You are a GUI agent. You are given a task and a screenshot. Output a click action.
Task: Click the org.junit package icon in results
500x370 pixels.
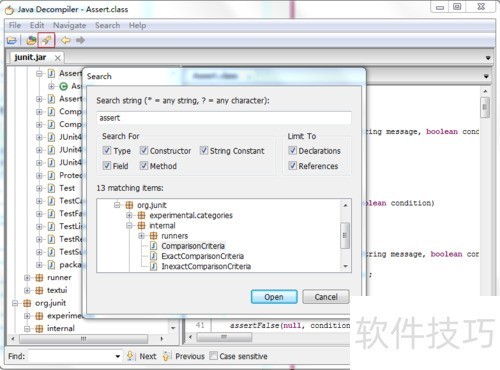[129, 205]
